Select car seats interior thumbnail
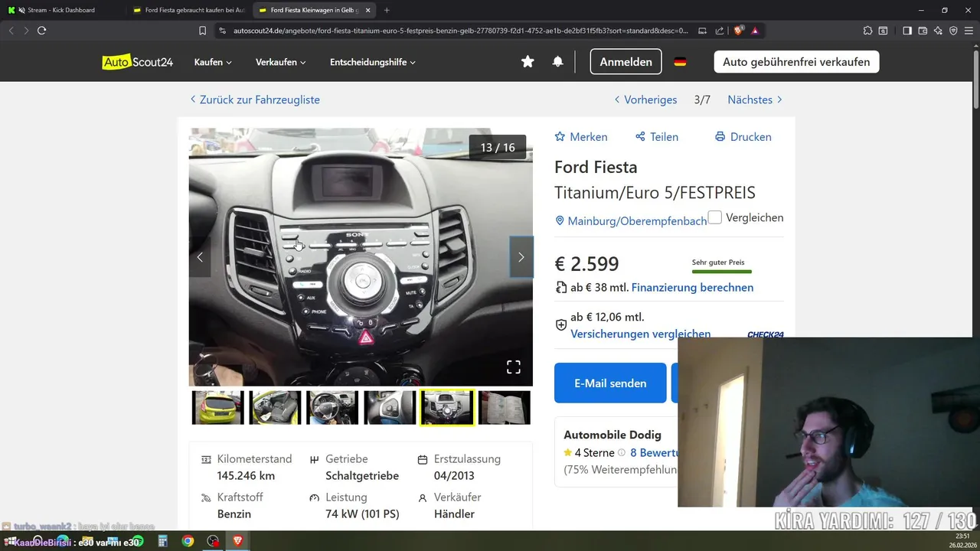The width and height of the screenshot is (980, 551). tap(275, 407)
